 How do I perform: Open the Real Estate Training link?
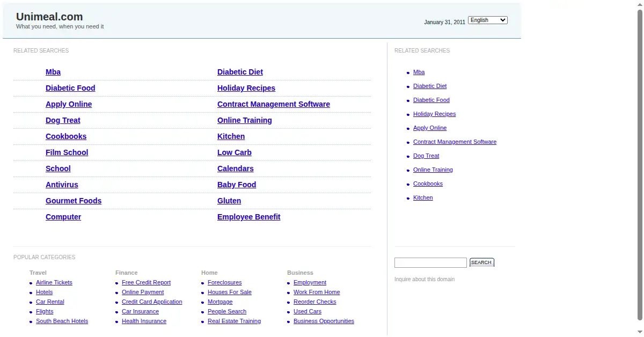pos(235,321)
